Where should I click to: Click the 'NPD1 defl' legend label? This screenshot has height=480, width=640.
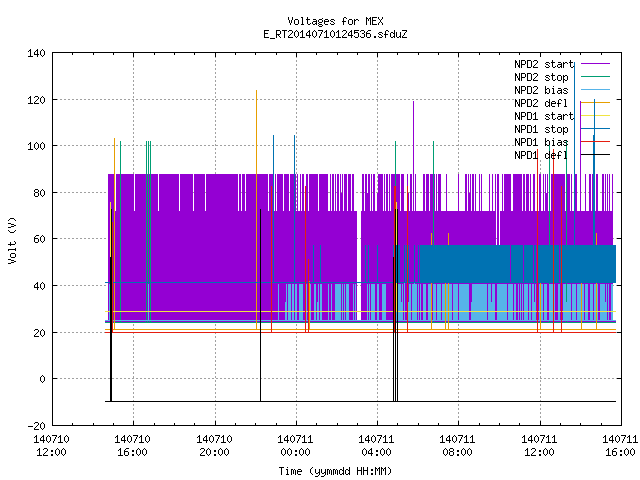pos(541,155)
